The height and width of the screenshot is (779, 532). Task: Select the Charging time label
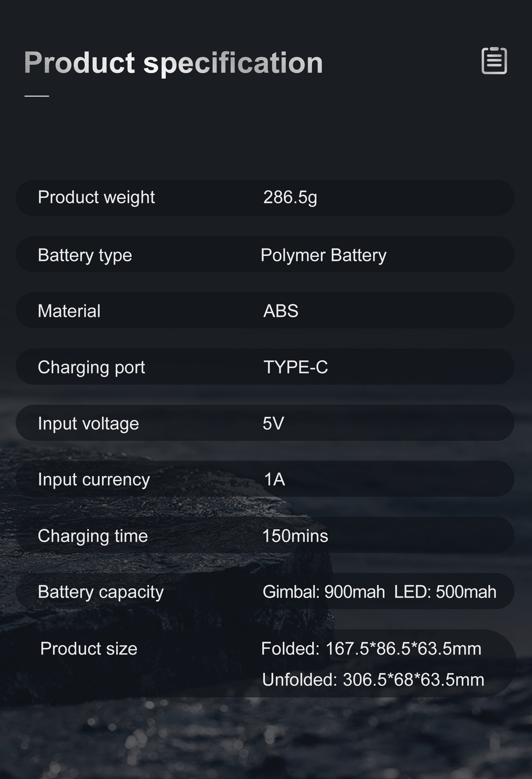92,536
